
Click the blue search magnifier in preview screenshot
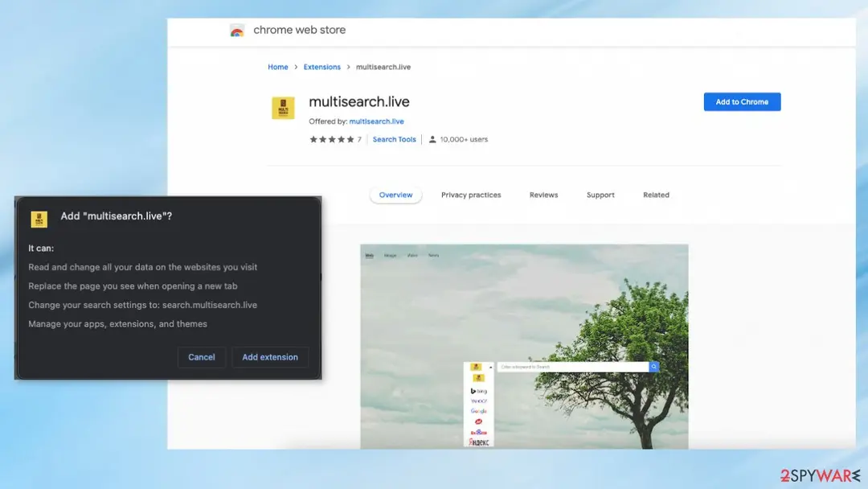tap(653, 367)
